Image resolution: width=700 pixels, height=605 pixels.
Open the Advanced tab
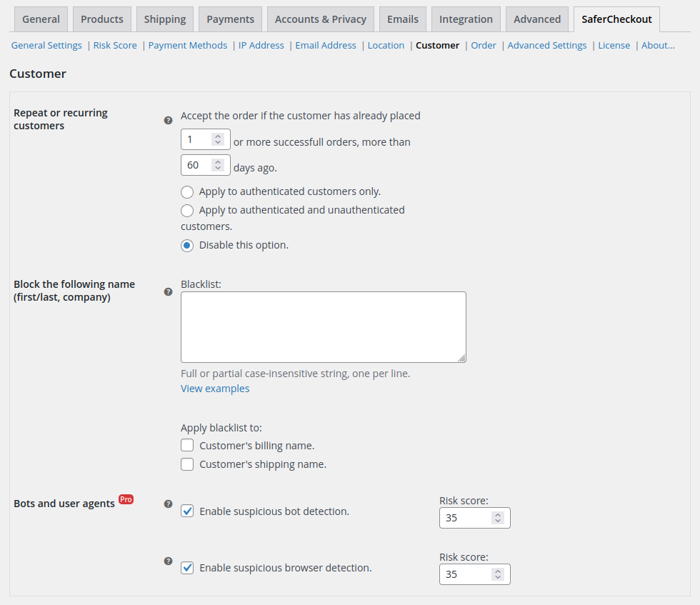(537, 19)
